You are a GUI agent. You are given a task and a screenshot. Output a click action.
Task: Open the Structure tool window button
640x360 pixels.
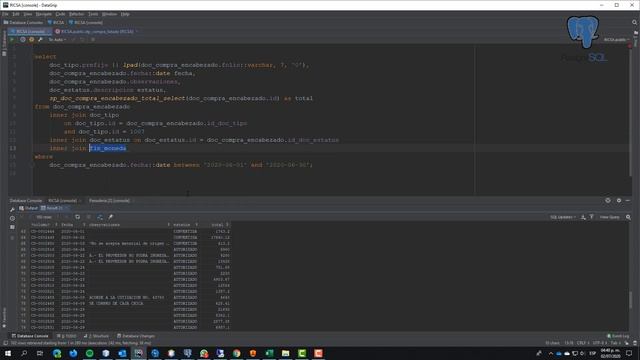tap(96, 336)
